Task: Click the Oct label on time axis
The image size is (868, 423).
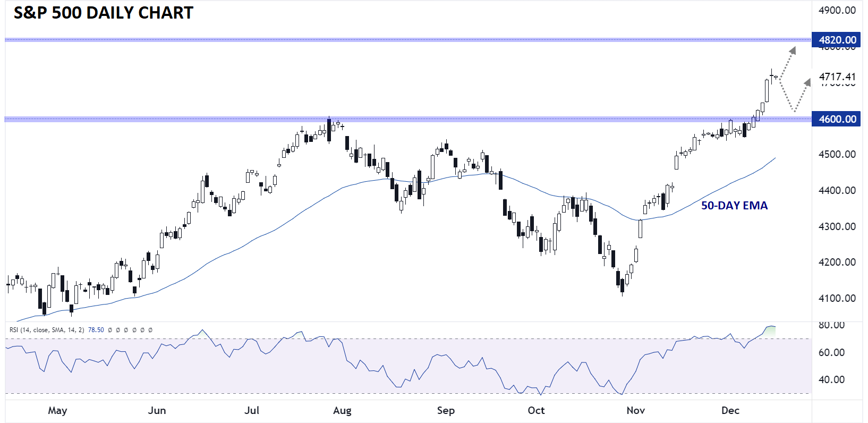Action: [536, 410]
